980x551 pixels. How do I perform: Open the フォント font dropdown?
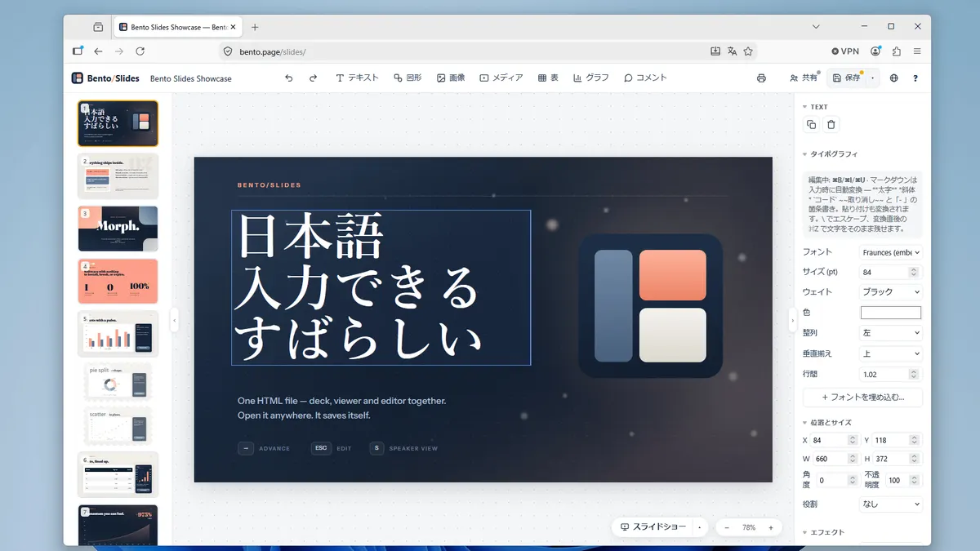(891, 252)
